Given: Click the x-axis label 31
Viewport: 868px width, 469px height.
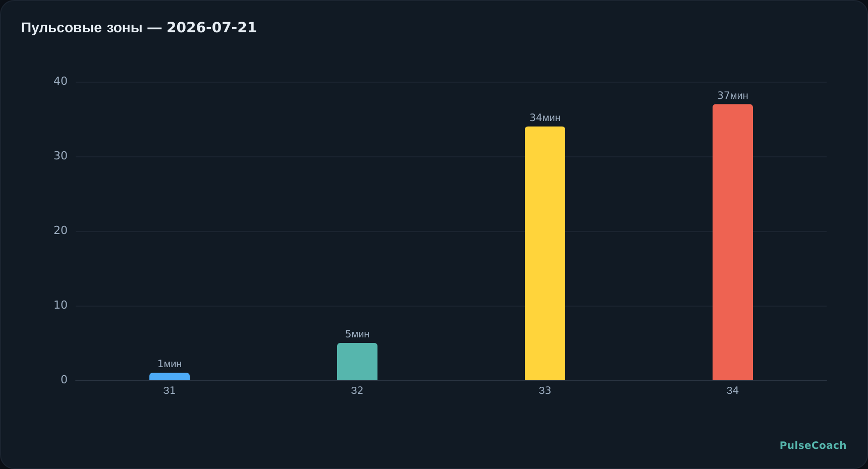Looking at the screenshot, I should coord(170,390).
